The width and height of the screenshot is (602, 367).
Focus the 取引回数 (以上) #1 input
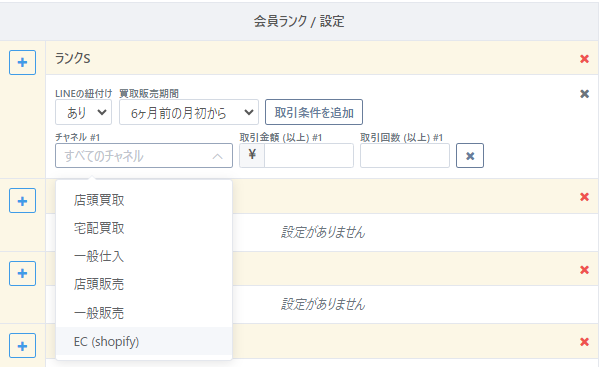click(x=405, y=156)
